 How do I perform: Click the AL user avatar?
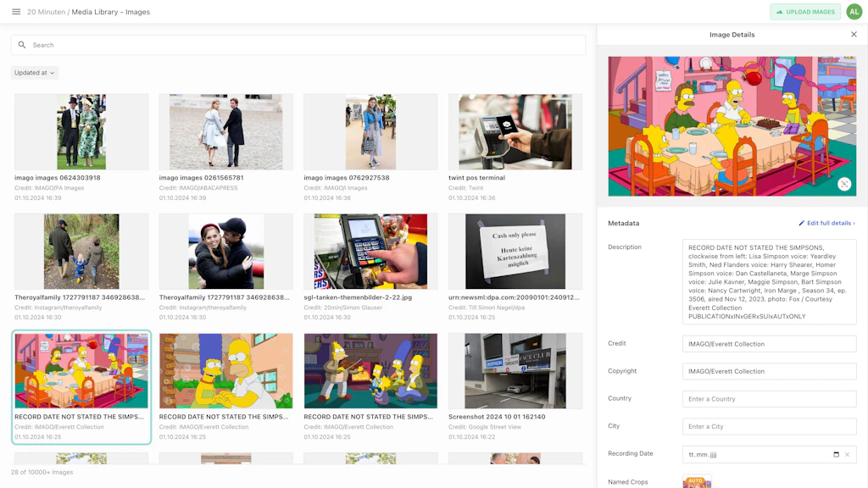(x=854, y=12)
